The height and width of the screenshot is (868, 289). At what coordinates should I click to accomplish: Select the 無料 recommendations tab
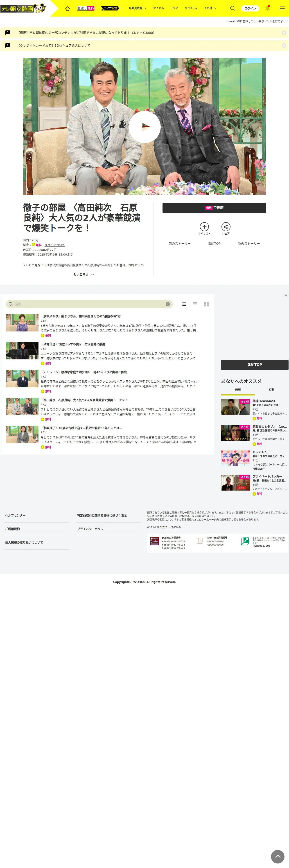pos(238,390)
